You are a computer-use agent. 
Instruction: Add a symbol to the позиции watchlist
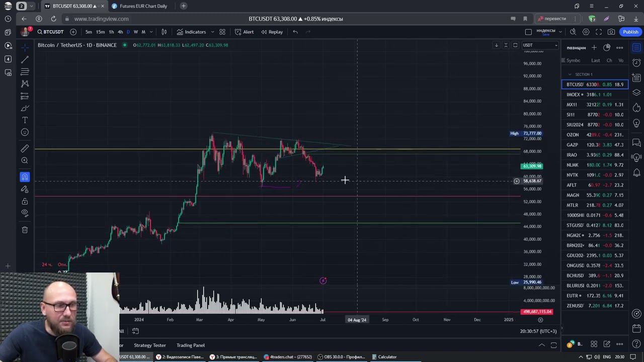coord(594,47)
